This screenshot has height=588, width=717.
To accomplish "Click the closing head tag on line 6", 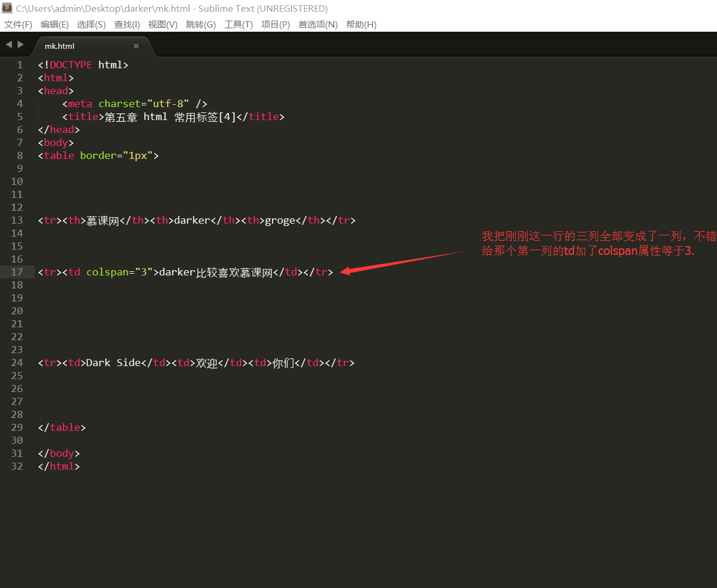I will click(x=59, y=129).
